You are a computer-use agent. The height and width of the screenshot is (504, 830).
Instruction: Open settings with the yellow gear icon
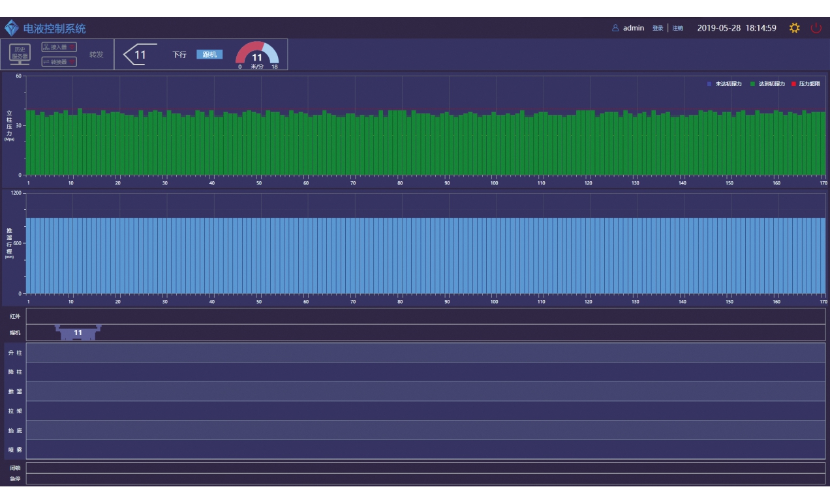pos(794,28)
